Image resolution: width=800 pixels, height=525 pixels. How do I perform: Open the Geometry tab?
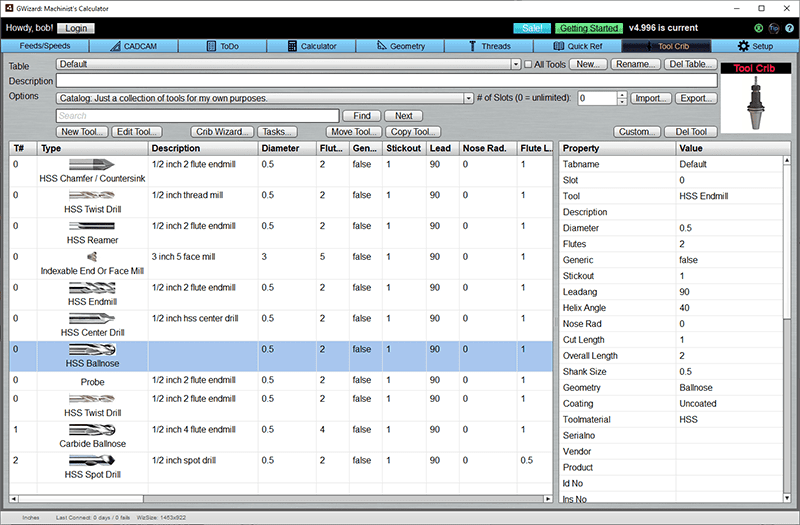pyautogui.click(x=400, y=46)
